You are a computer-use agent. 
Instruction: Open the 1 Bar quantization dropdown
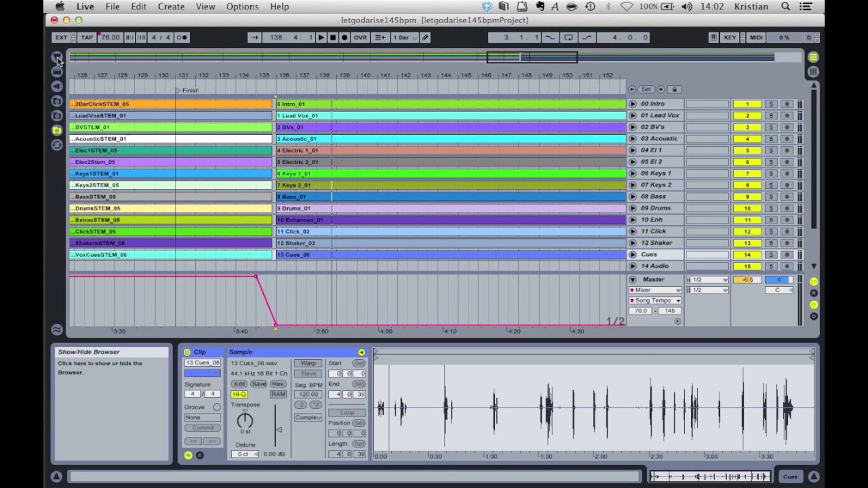pos(405,38)
